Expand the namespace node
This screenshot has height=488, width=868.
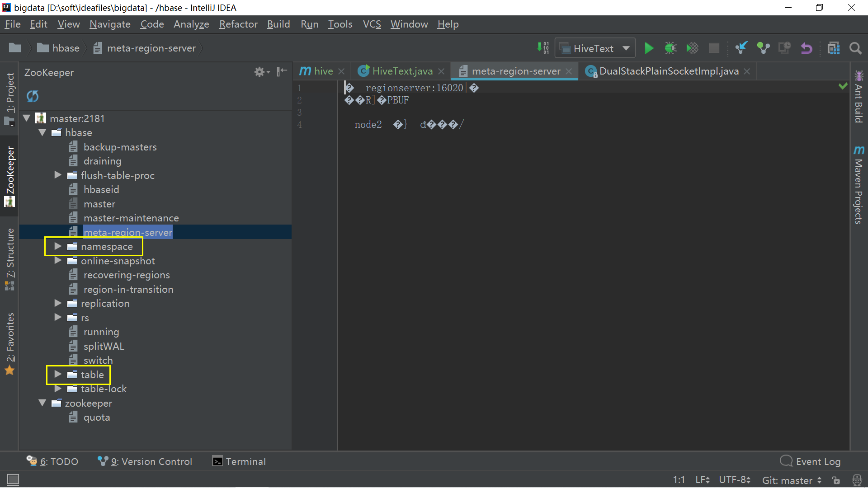click(58, 246)
